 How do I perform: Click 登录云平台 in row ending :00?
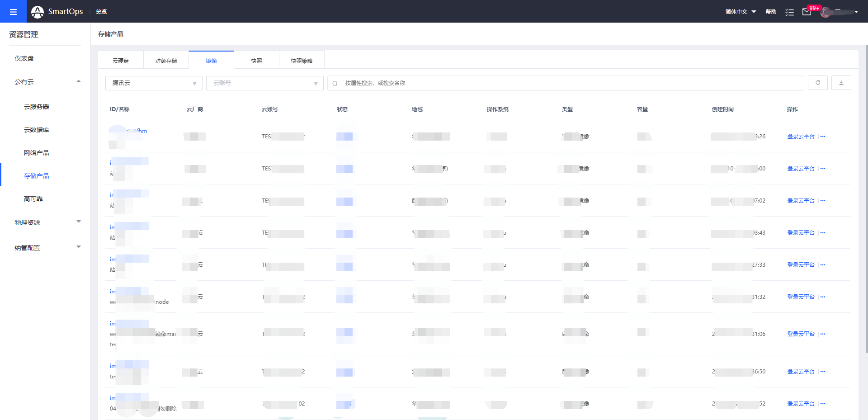[x=801, y=169]
